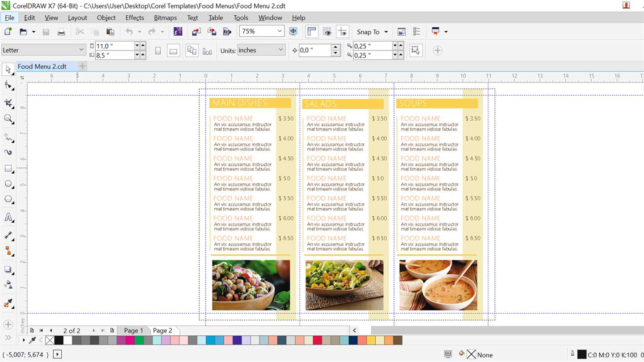Open the Bitmaps menu
This screenshot has width=644, height=362.
[165, 18]
